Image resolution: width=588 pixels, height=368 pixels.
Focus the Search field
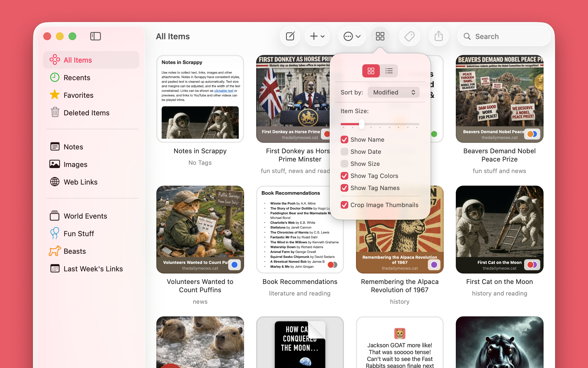coord(504,36)
